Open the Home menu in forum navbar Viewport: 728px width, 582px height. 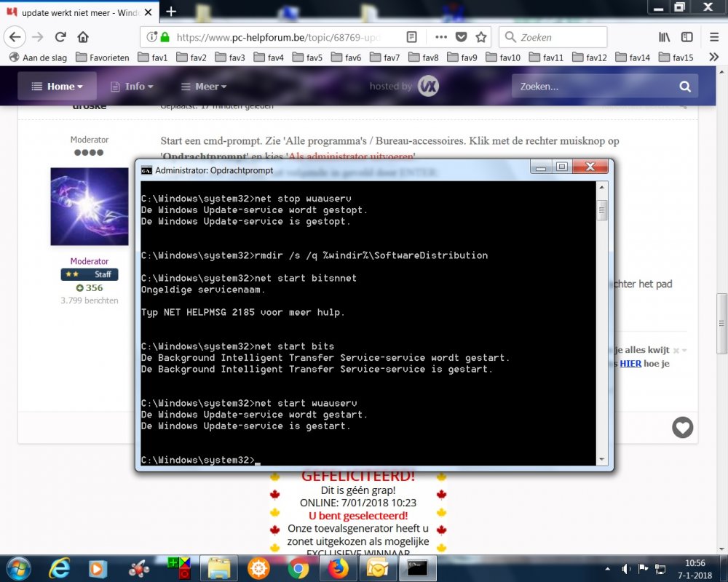coord(58,87)
